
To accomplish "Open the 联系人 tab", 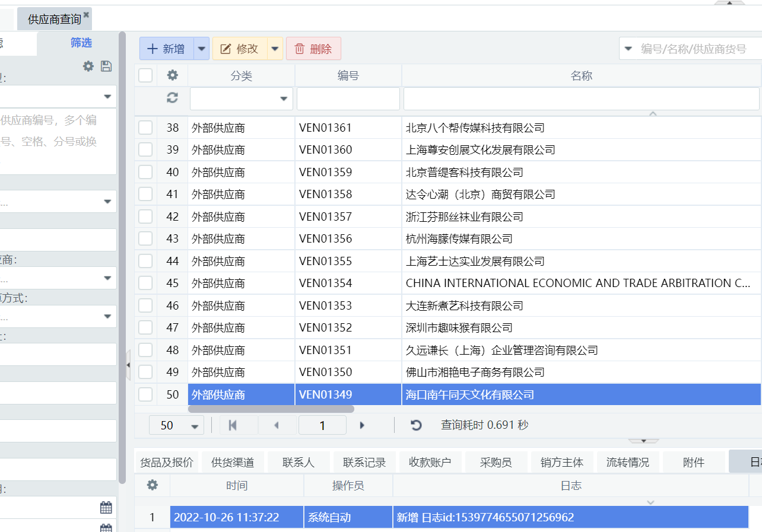I will (x=299, y=463).
